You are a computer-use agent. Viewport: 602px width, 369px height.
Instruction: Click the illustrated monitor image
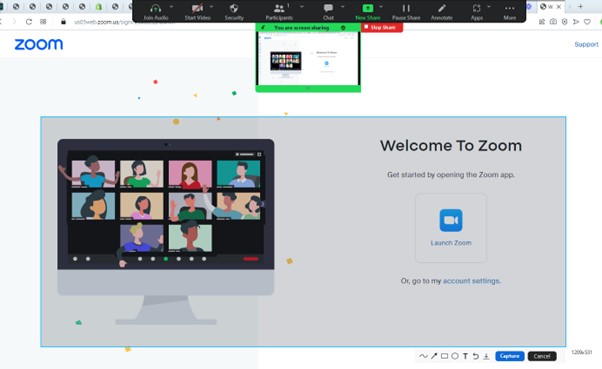click(x=166, y=232)
